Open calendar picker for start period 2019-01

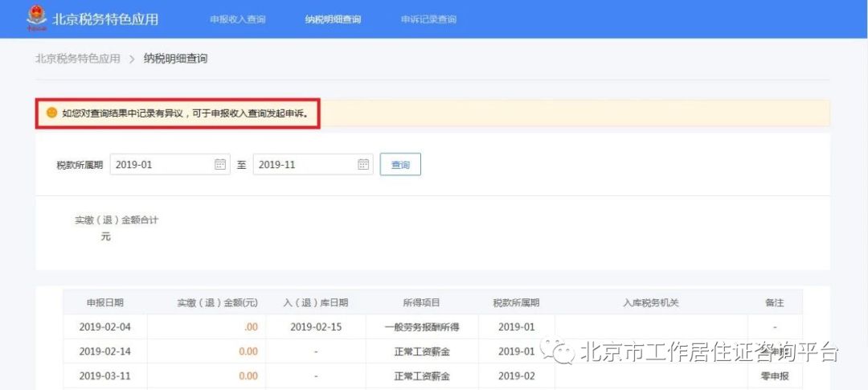219,164
